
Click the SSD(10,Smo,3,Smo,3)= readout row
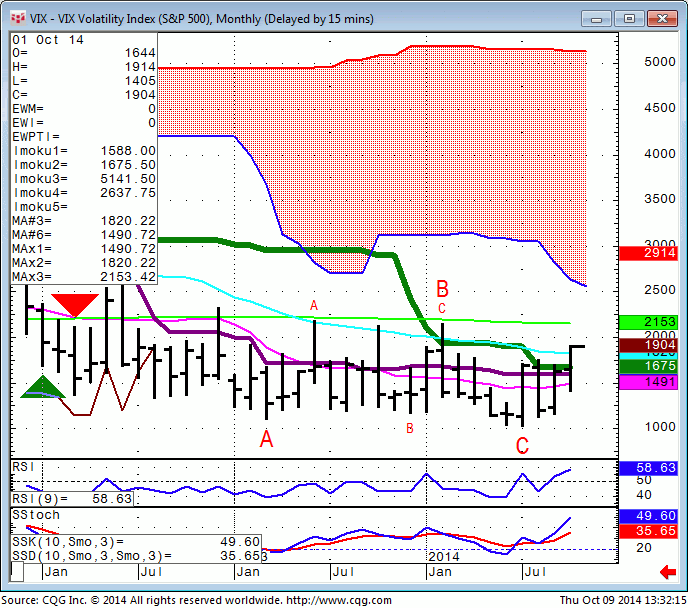tap(136, 556)
